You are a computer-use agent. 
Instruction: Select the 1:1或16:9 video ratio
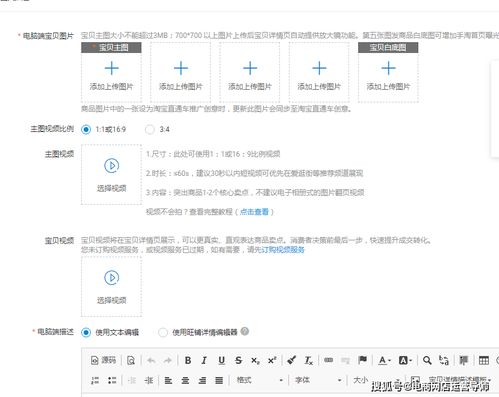(86, 129)
